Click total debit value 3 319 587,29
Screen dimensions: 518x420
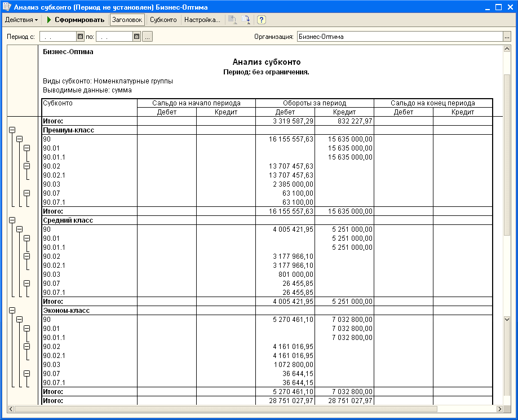(293, 121)
